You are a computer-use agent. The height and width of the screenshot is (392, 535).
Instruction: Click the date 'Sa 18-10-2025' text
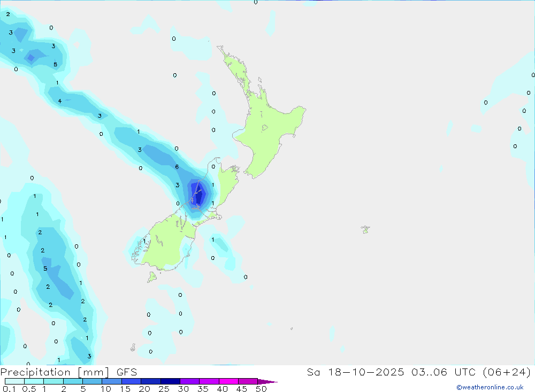point(355,372)
